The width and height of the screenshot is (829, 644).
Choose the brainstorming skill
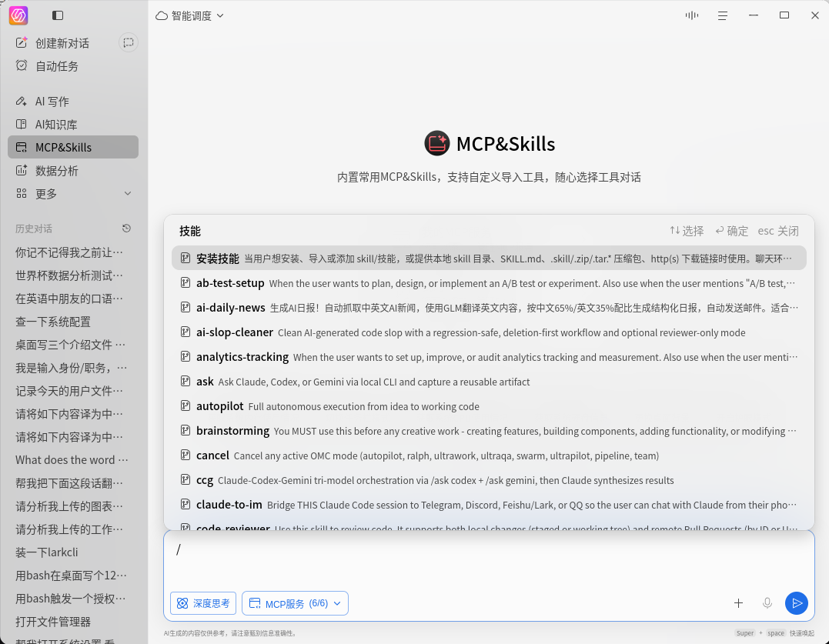(x=489, y=431)
